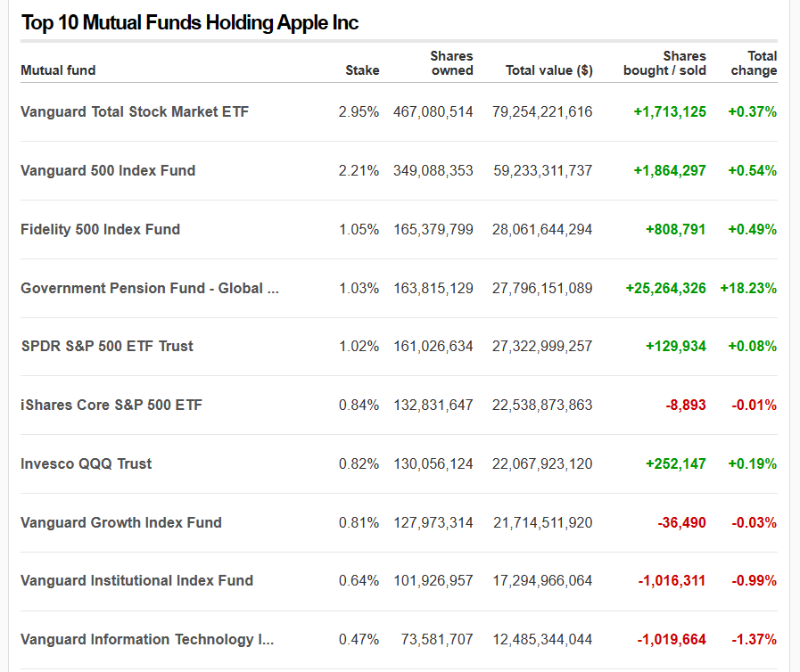The image size is (800, 672).
Task: Select shares sold value -36,490
Action: point(682,522)
